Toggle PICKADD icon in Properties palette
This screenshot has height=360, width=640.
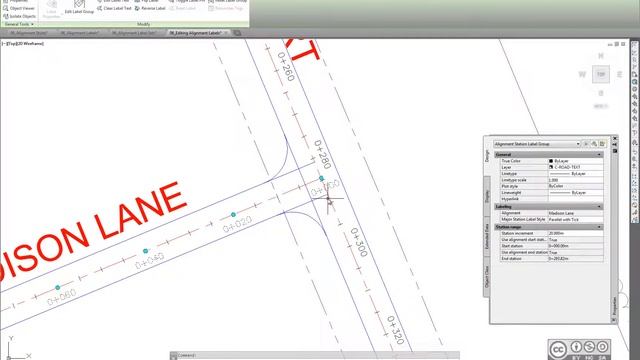(586, 144)
